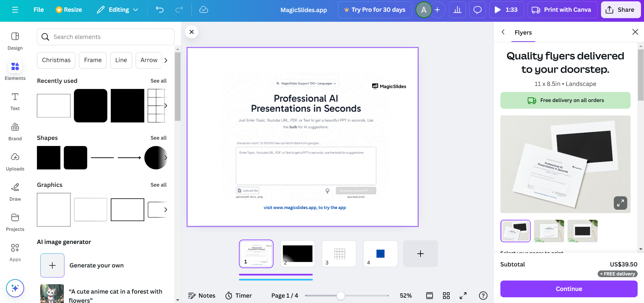This screenshot has height=303, width=644.
Task: Enter fullscreen present mode
Action: click(463, 296)
